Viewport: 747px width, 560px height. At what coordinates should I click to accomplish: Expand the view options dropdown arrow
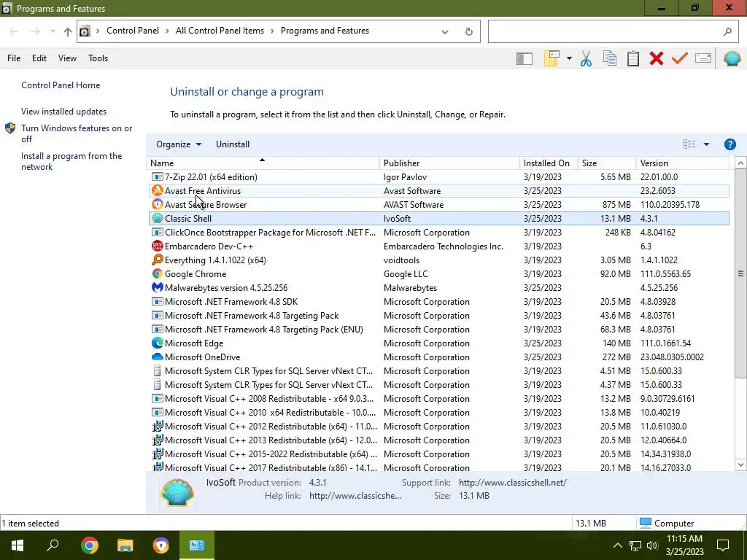tap(706, 144)
